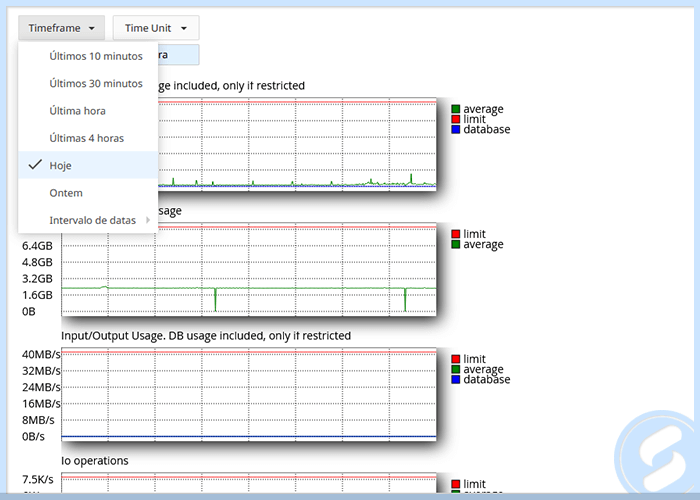Viewport: 700px width, 500px height.
Task: Click 'limit' text in the Input/Output legend
Action: click(474, 359)
